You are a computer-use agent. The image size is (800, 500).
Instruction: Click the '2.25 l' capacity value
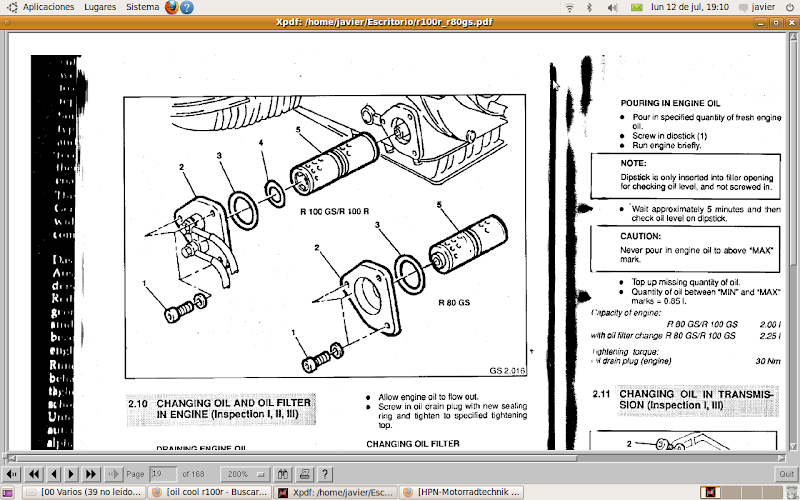pyautogui.click(x=770, y=336)
